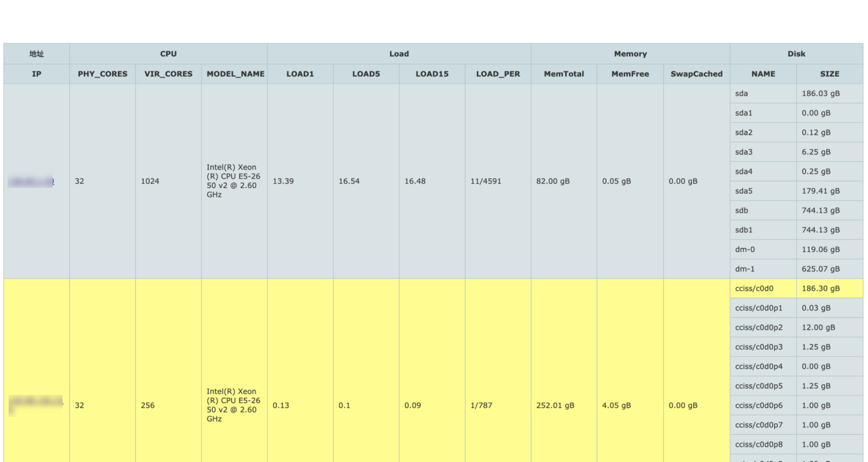868x462 pixels.
Task: Select the LOAD1 value 13.39
Action: tap(283, 182)
